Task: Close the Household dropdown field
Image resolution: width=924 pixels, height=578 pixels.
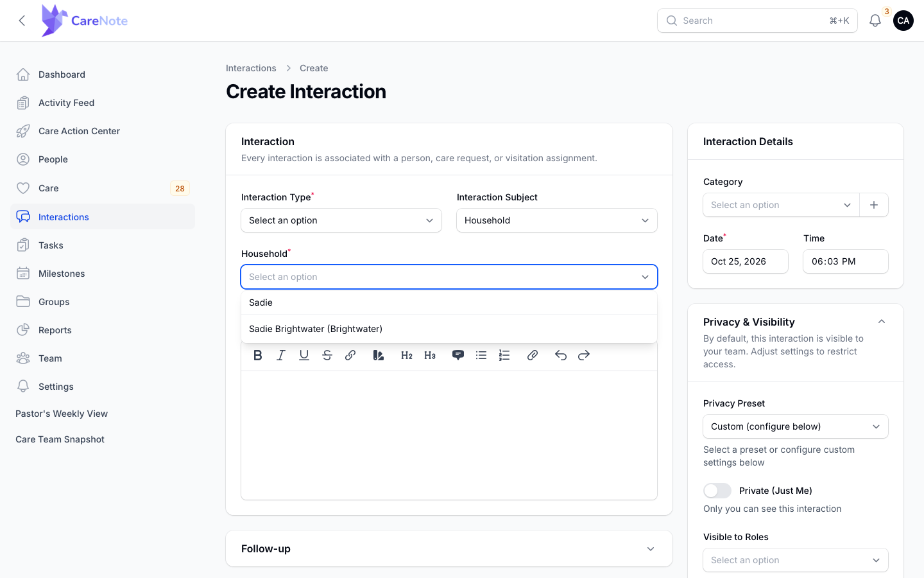Action: (449, 277)
